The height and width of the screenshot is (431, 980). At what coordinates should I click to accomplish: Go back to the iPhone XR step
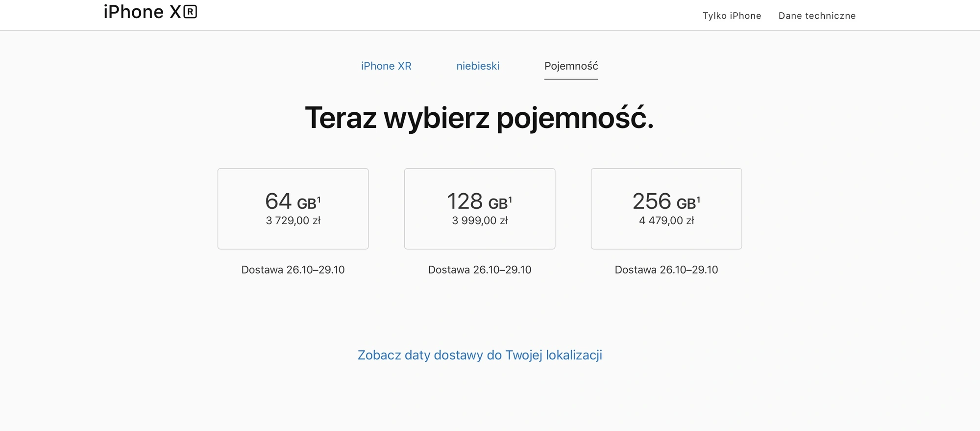386,66
